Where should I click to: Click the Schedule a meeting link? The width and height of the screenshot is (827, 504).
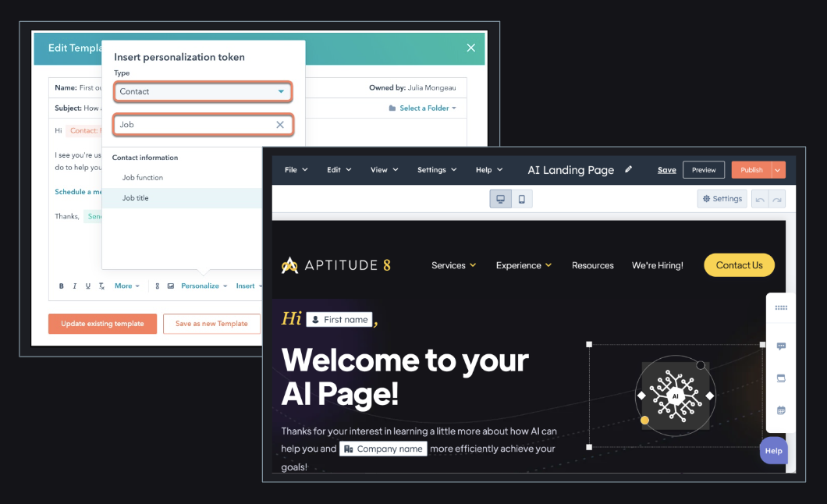coord(78,192)
